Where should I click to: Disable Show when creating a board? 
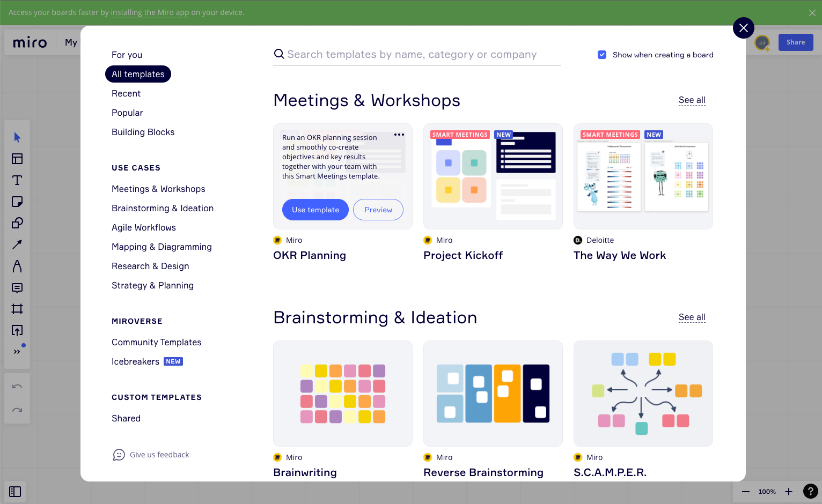tap(602, 54)
